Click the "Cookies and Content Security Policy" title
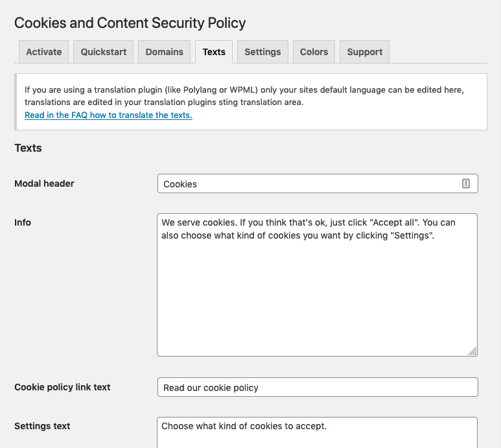Screen dimensions: 501x448 coord(130,23)
